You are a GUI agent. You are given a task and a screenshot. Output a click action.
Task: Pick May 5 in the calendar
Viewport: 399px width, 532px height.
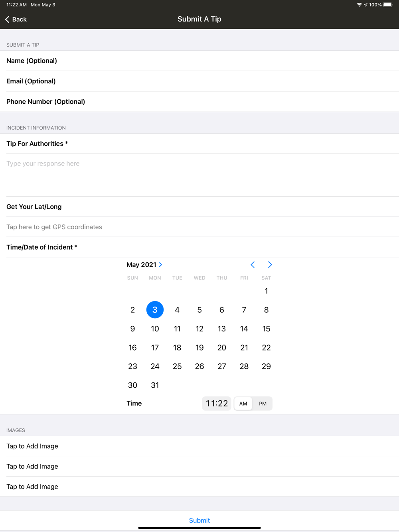tap(199, 310)
